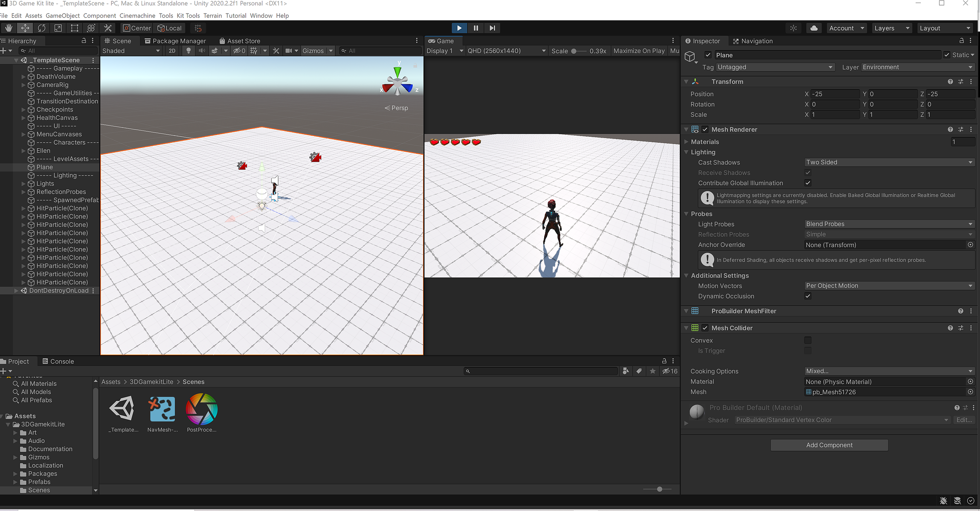Viewport: 980px width, 511px height.
Task: Select the Scale tool
Action: [58, 28]
